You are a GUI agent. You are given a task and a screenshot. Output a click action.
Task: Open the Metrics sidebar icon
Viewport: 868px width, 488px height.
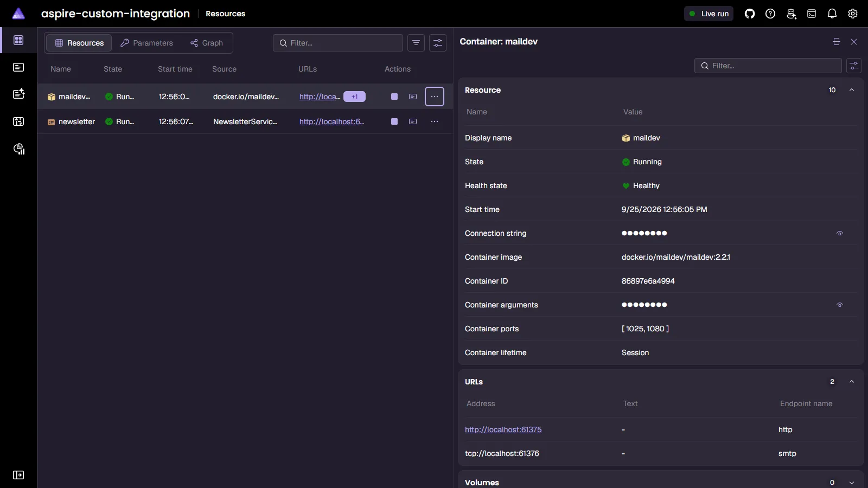coord(18,149)
